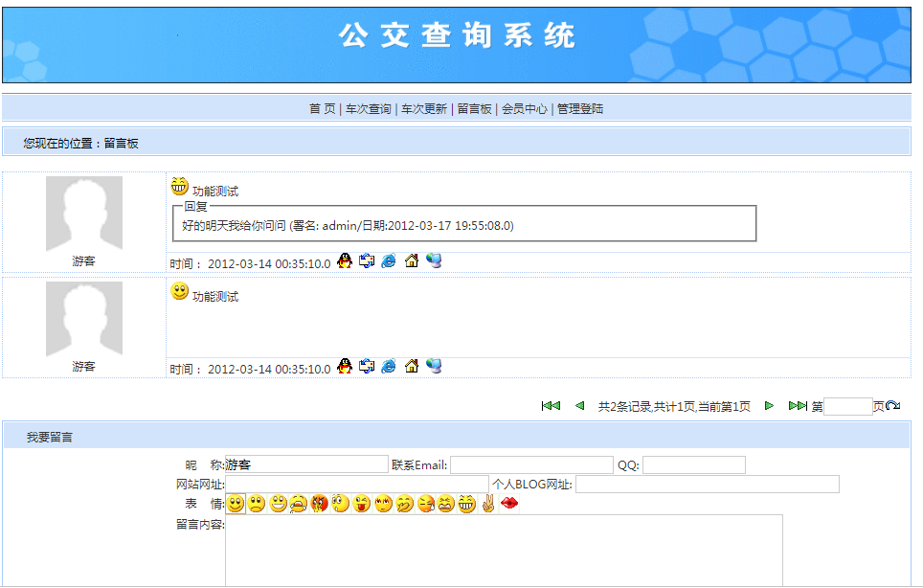Click the home icon in second message
The height and width of the screenshot is (588, 923).
tap(412, 367)
